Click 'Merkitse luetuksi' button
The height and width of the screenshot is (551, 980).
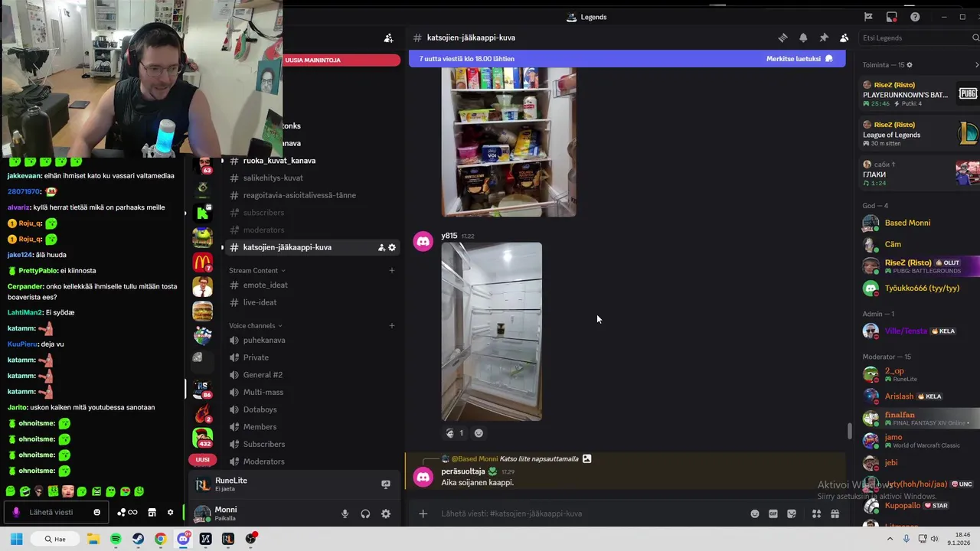coord(799,59)
